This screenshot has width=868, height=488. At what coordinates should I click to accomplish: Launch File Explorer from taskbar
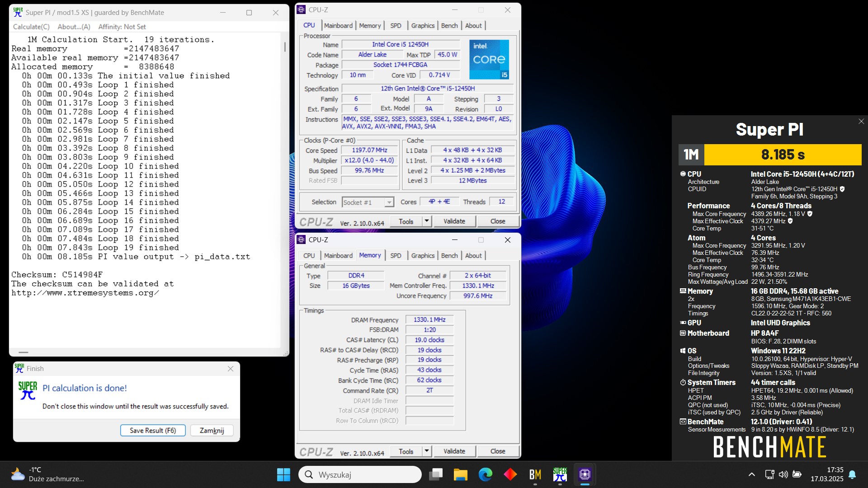[x=460, y=474]
